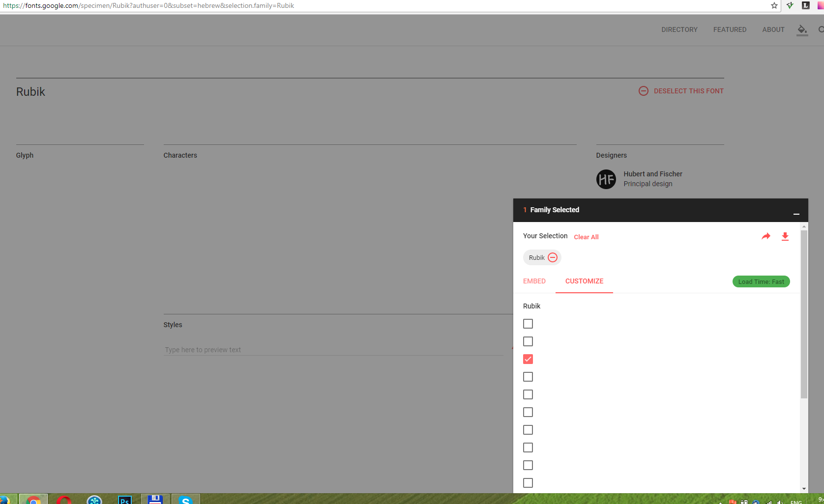Click the 'Family Selected' drawer header

(x=660, y=210)
